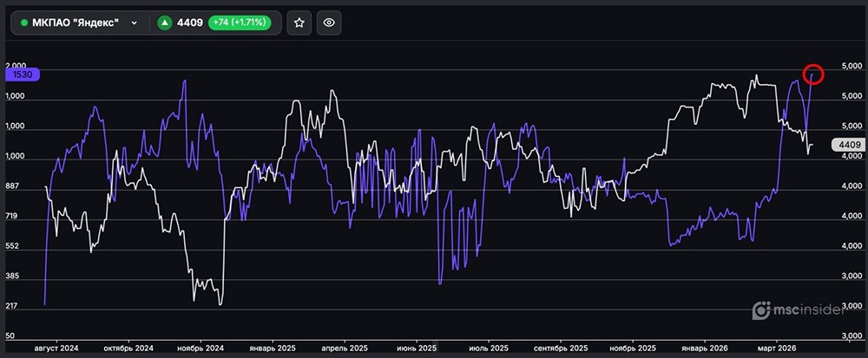The image size is (868, 358).
Task: Click the red circled point on the chart
Action: tap(812, 75)
